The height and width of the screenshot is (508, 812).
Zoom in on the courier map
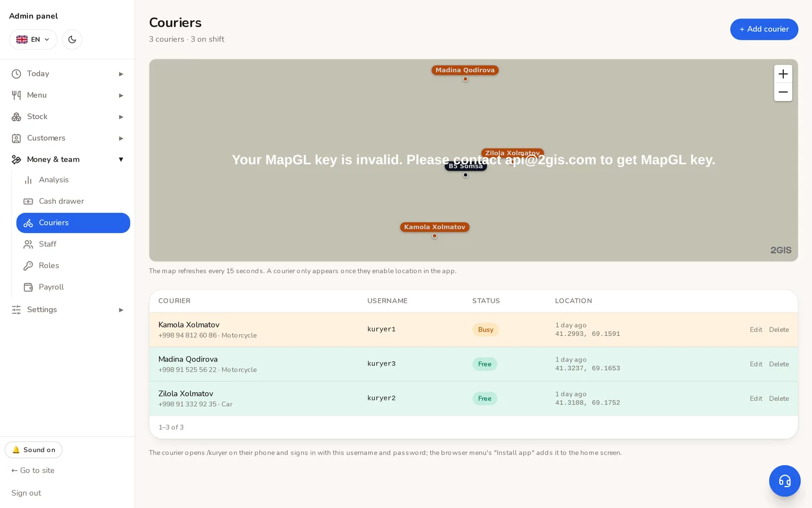coord(783,74)
